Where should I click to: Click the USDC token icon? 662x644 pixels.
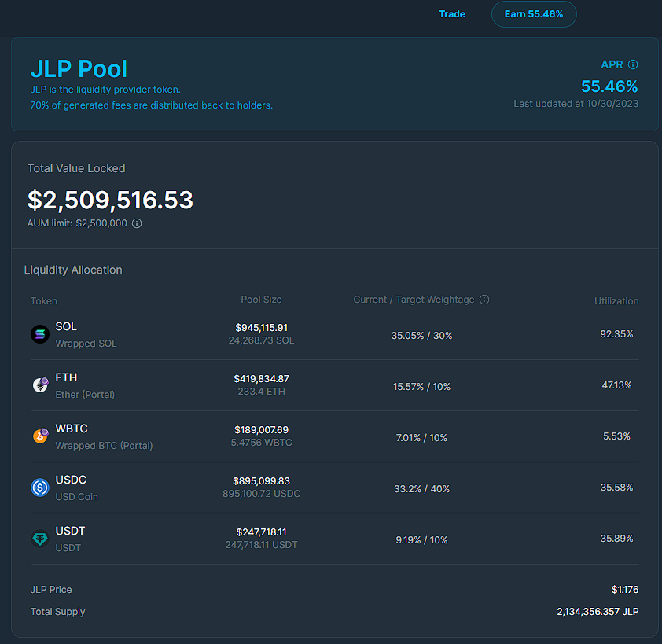tap(40, 488)
